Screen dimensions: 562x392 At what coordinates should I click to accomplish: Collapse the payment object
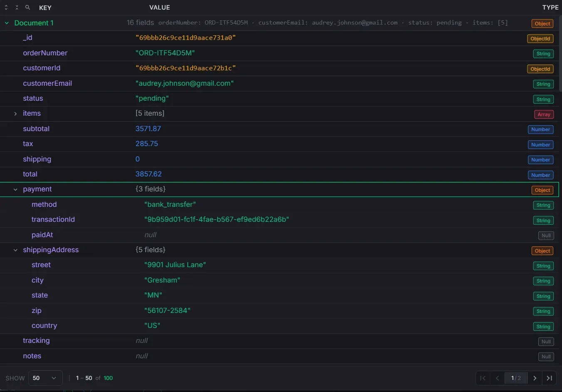click(x=15, y=189)
